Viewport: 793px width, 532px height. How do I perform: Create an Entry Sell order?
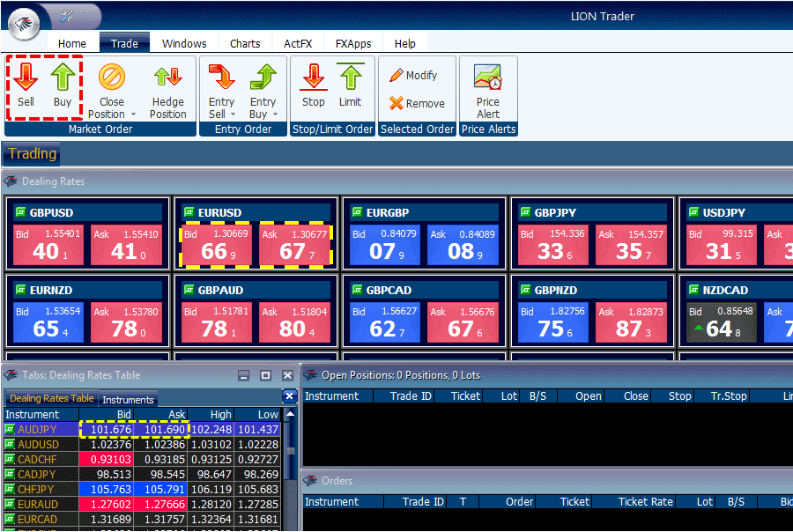click(x=221, y=91)
